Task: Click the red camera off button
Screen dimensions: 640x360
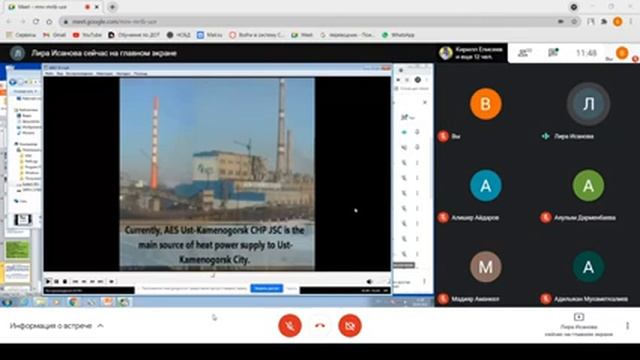Action: pos(350,326)
